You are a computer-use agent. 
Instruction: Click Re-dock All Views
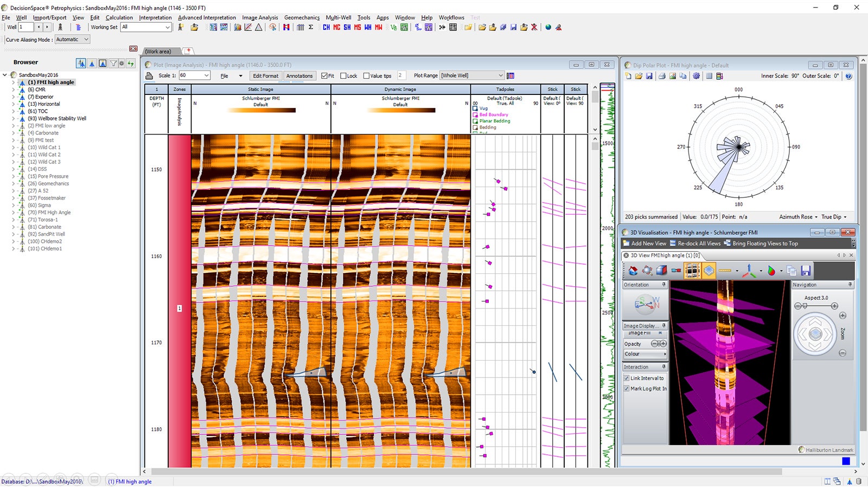pyautogui.click(x=695, y=243)
